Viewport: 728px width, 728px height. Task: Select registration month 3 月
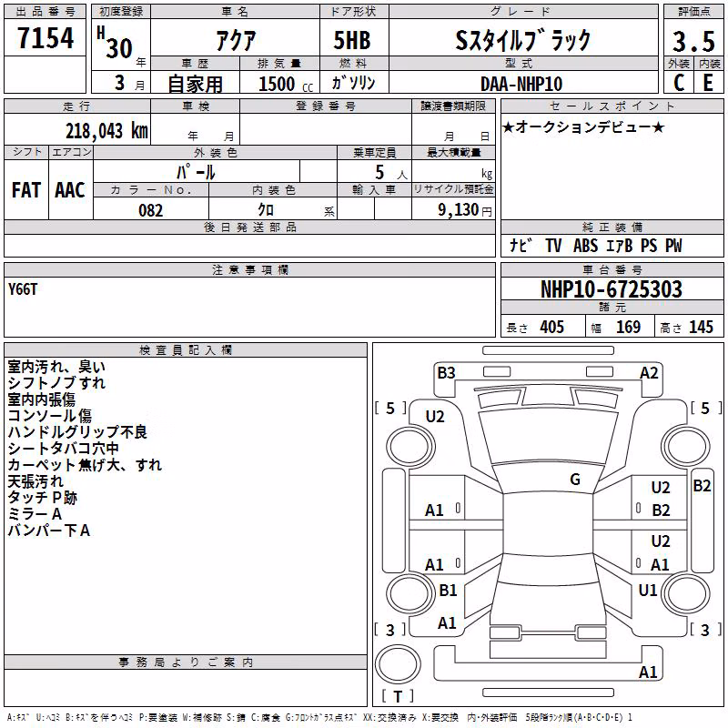pos(129,83)
